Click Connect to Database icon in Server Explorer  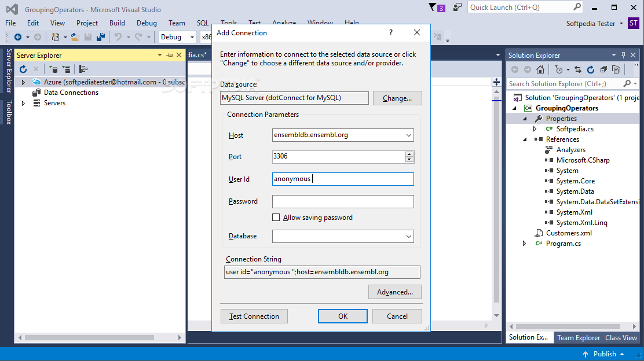click(53, 69)
